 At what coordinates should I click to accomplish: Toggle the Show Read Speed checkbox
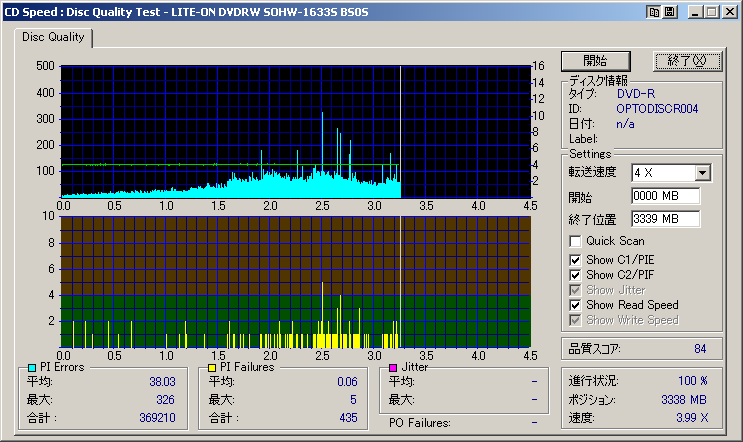(575, 305)
